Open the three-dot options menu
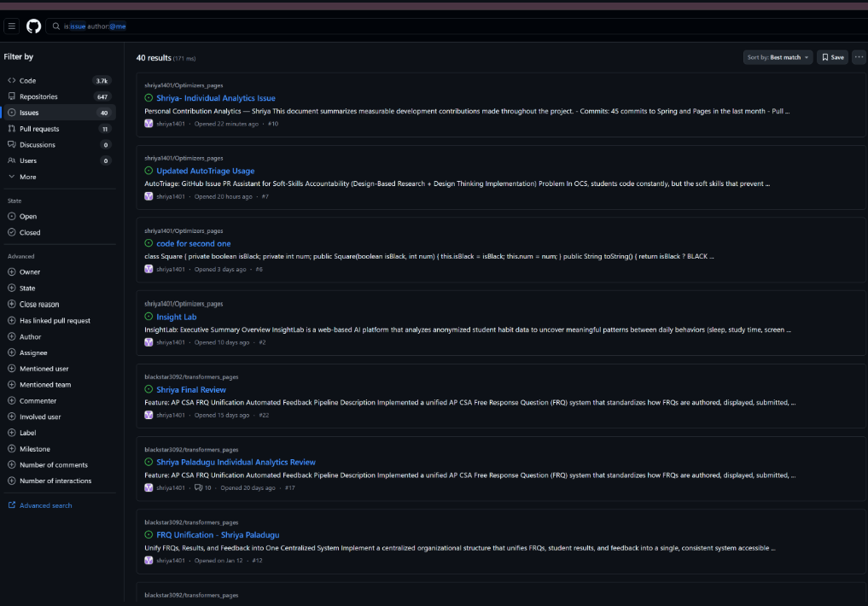 coord(859,57)
